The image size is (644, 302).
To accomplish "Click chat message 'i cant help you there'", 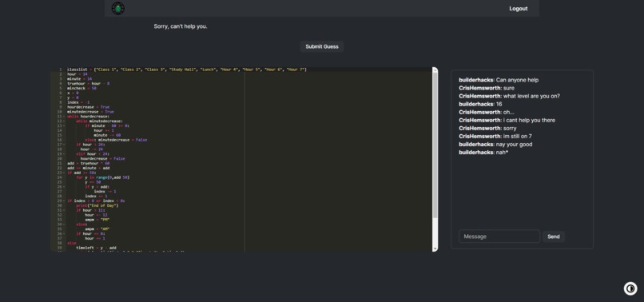I will pos(530,121).
